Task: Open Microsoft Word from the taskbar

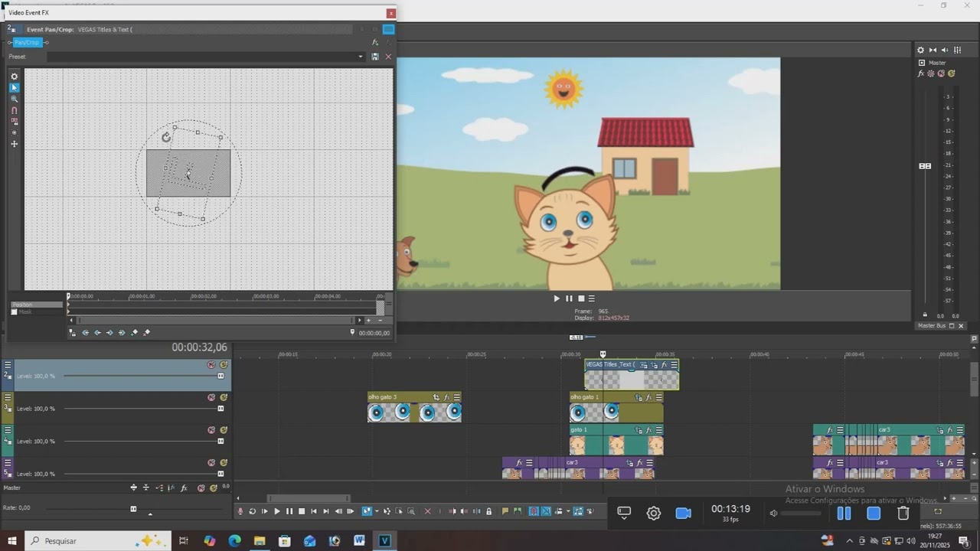Action: pyautogui.click(x=360, y=541)
